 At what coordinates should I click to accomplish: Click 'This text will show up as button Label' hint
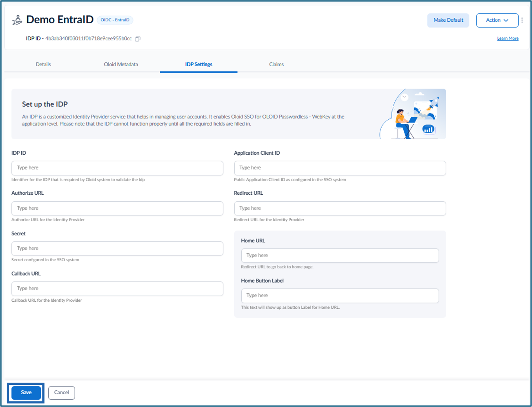coord(290,307)
